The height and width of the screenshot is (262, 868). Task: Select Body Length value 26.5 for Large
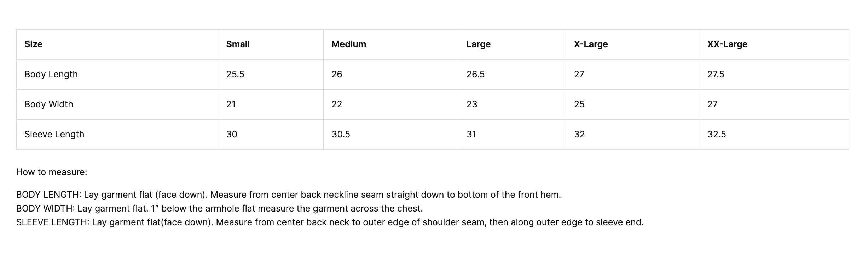[x=475, y=75]
